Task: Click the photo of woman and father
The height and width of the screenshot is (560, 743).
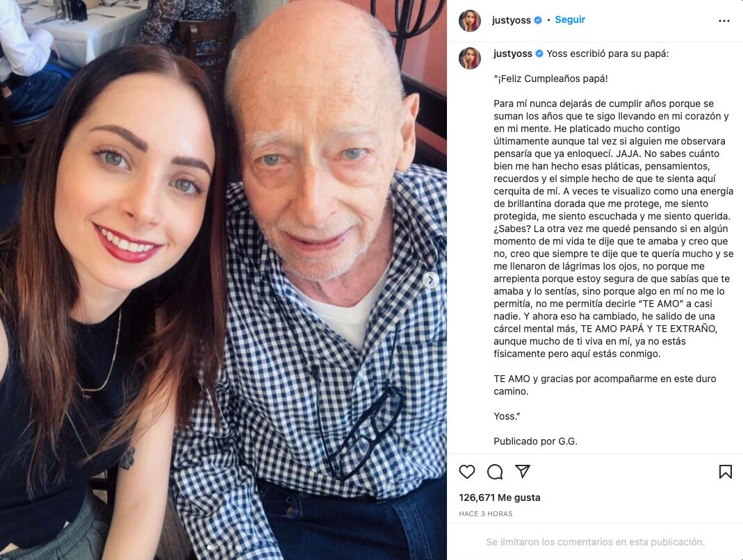Action: tap(223, 280)
